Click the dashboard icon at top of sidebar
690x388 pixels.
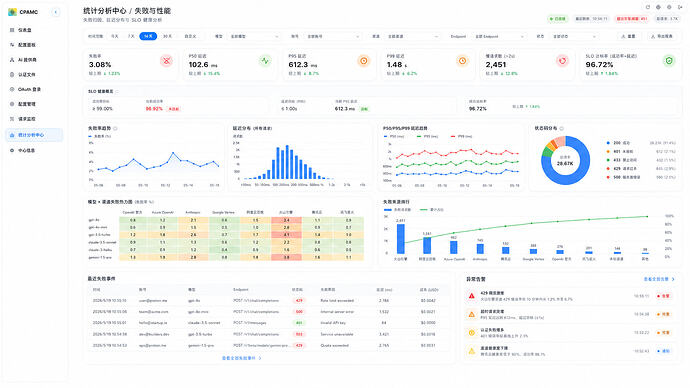point(12,30)
